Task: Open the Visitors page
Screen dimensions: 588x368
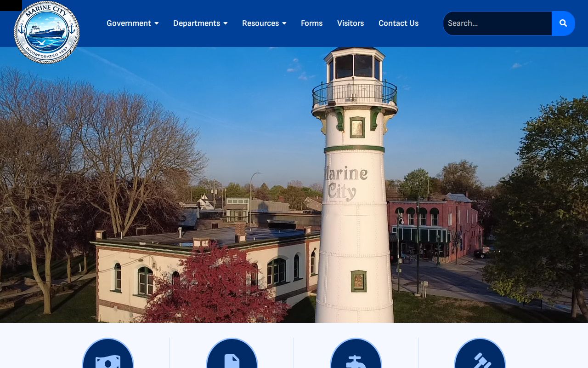Action: tap(351, 23)
